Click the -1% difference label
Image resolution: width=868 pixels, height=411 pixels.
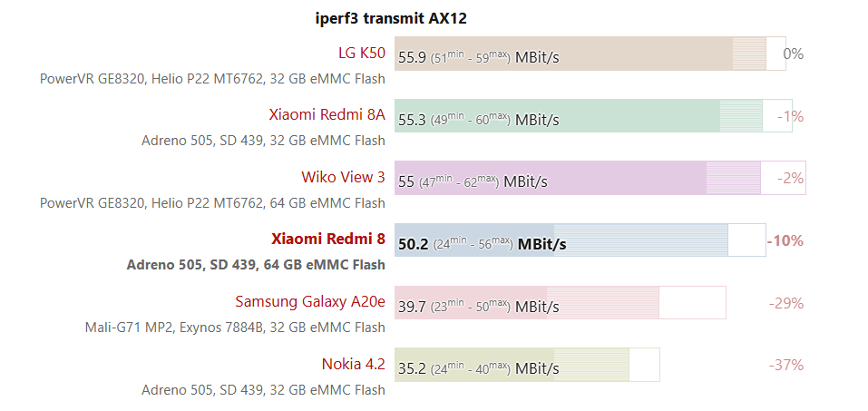click(790, 116)
